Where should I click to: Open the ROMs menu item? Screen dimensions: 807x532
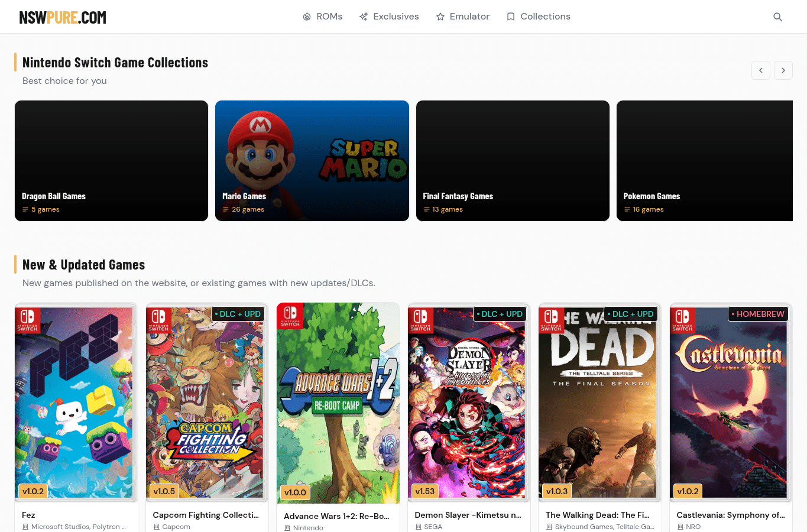click(x=322, y=17)
